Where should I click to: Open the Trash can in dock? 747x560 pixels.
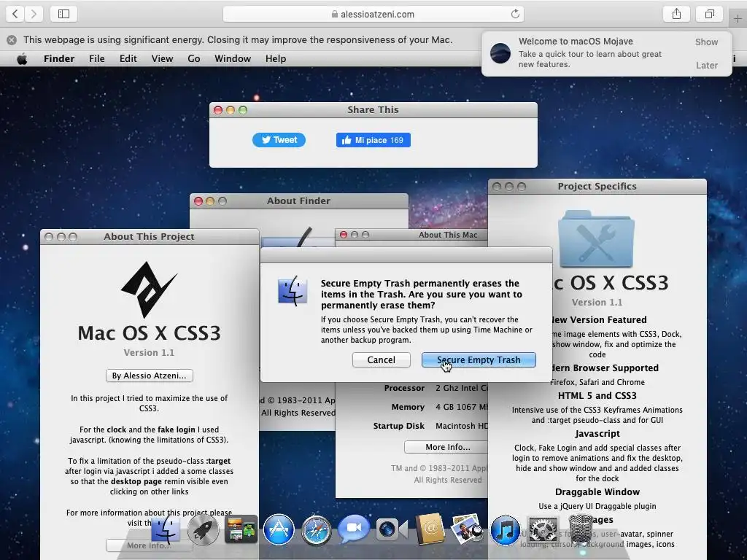580,529
